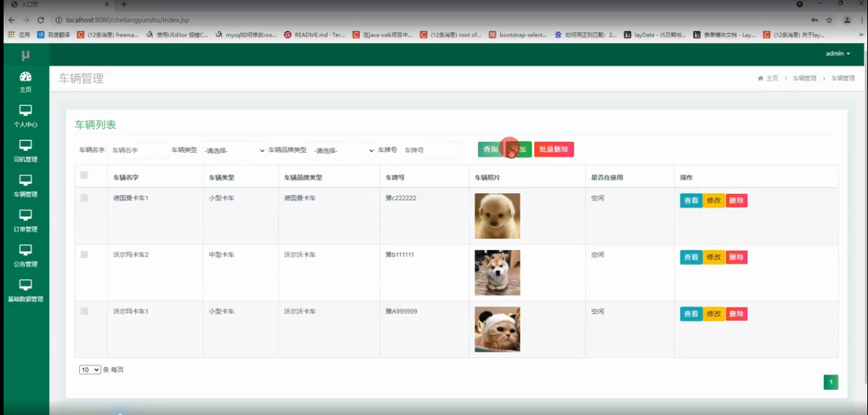Open 司机管理 in the sidebar
Viewport: 868px width, 415px height.
tap(25, 151)
